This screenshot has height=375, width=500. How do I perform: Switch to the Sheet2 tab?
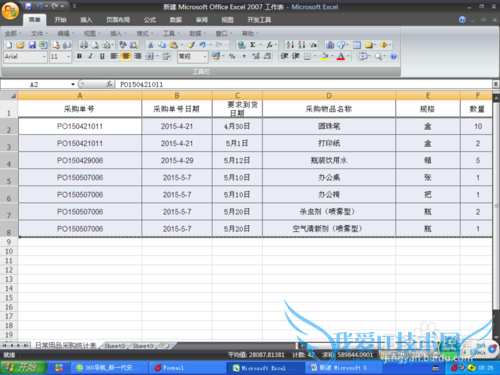pyautogui.click(x=115, y=346)
